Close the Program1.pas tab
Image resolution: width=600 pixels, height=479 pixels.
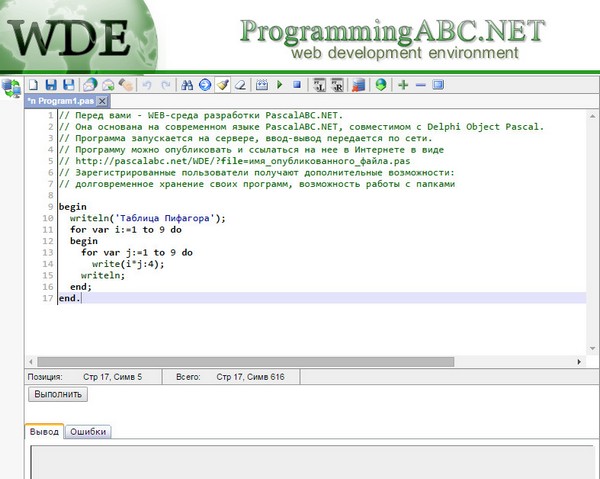pyautogui.click(x=102, y=101)
